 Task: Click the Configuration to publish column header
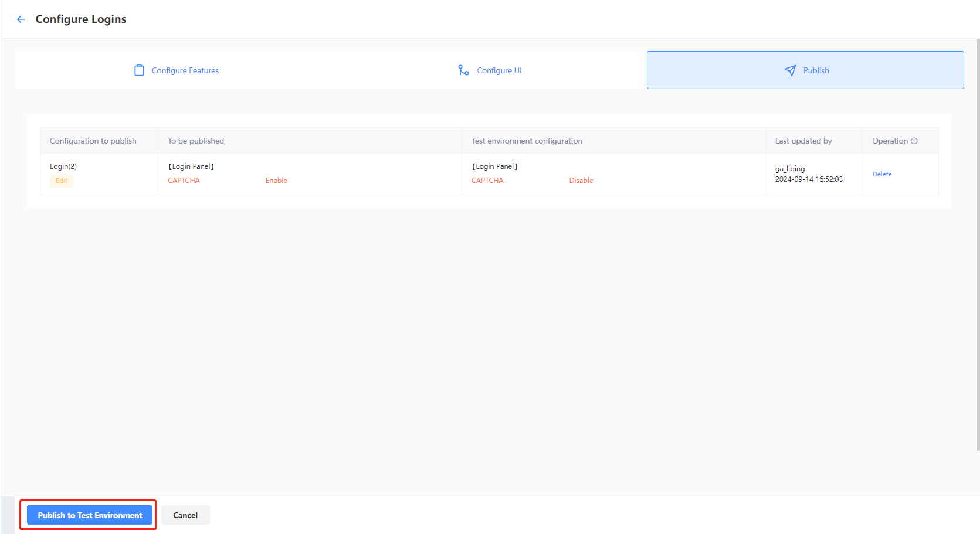point(93,141)
